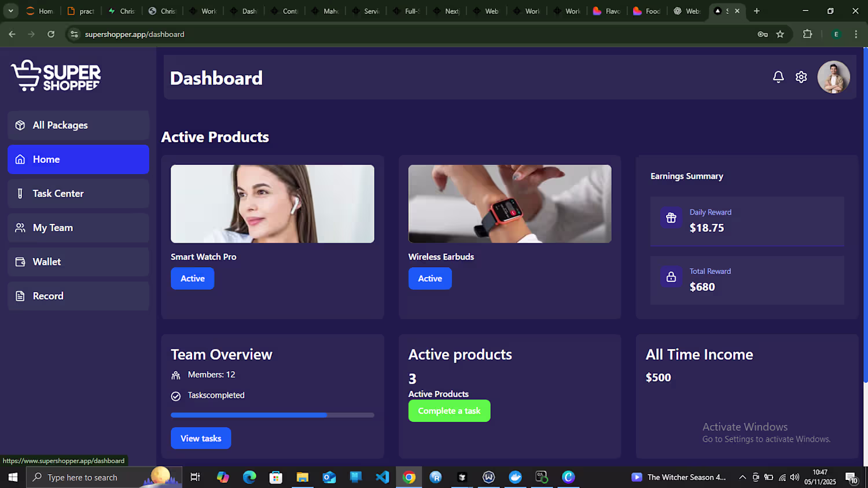The width and height of the screenshot is (868, 488).
Task: Open the Wireless Earbuds product image
Action: coord(510,204)
